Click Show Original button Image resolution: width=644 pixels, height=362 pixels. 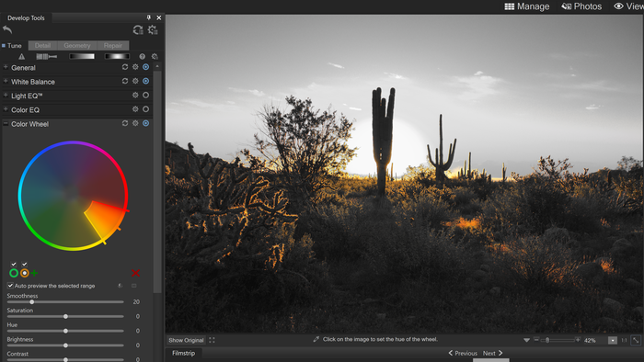click(x=186, y=340)
